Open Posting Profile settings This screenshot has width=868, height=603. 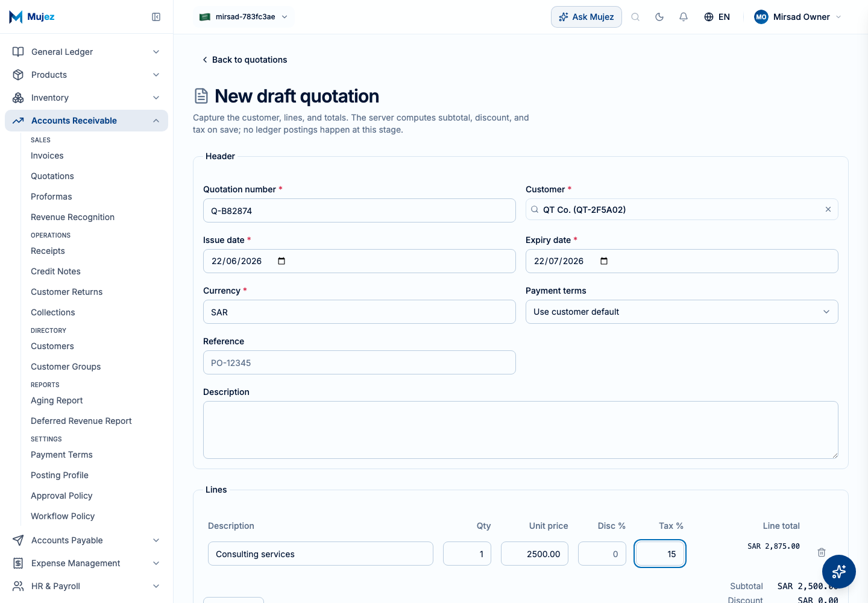click(60, 475)
